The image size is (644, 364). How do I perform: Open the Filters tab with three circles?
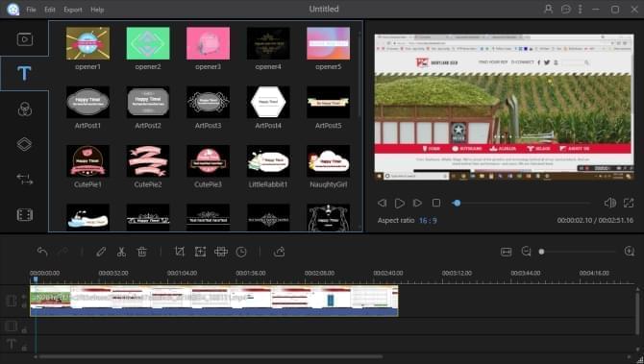25,109
